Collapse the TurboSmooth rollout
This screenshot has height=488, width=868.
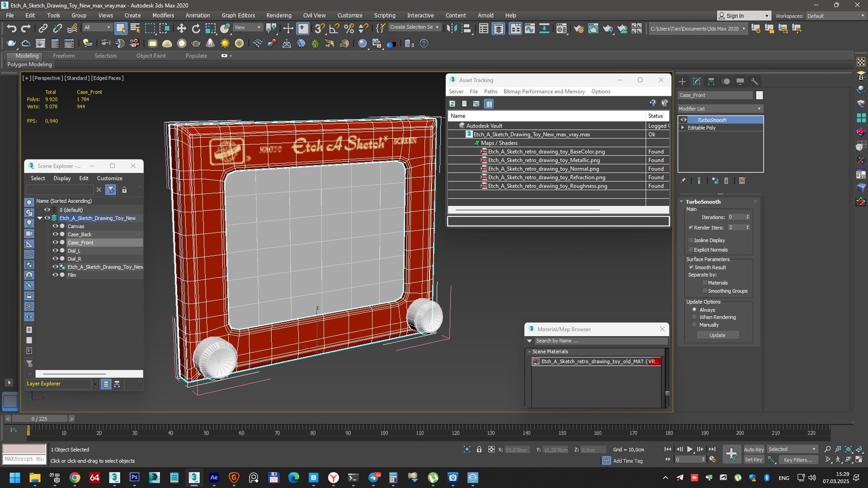click(682, 202)
